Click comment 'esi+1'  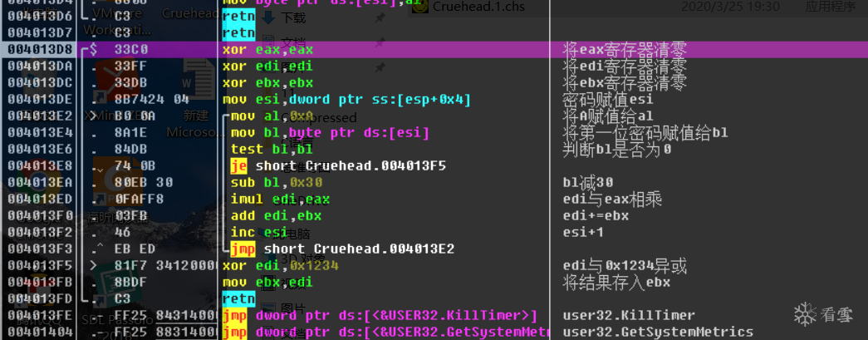tap(583, 232)
